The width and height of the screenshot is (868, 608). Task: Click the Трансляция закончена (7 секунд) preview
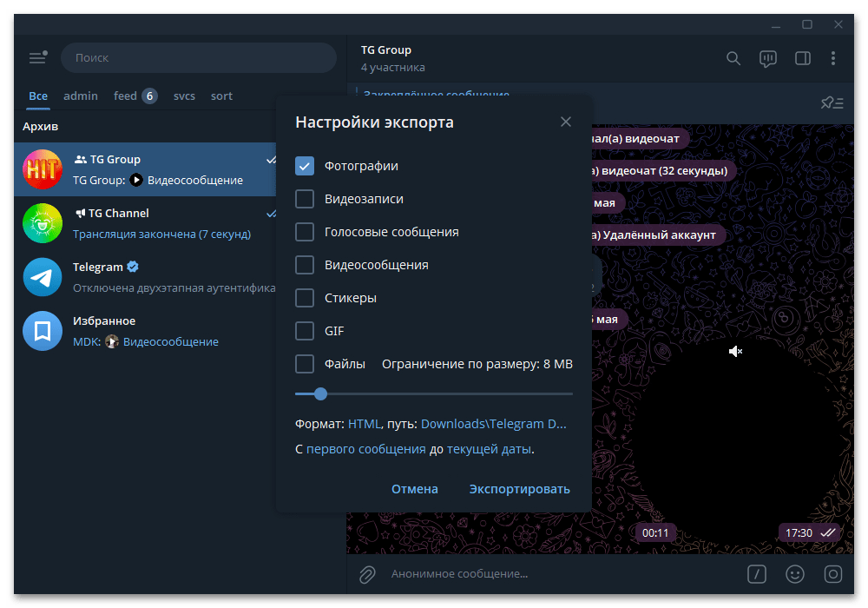click(161, 235)
